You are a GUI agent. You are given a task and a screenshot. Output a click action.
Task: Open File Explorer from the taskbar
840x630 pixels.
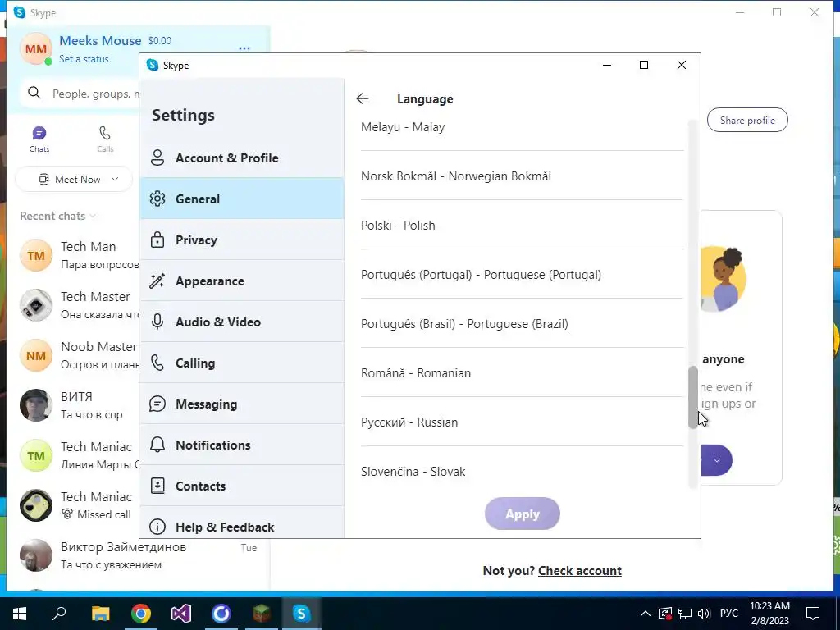pyautogui.click(x=100, y=614)
